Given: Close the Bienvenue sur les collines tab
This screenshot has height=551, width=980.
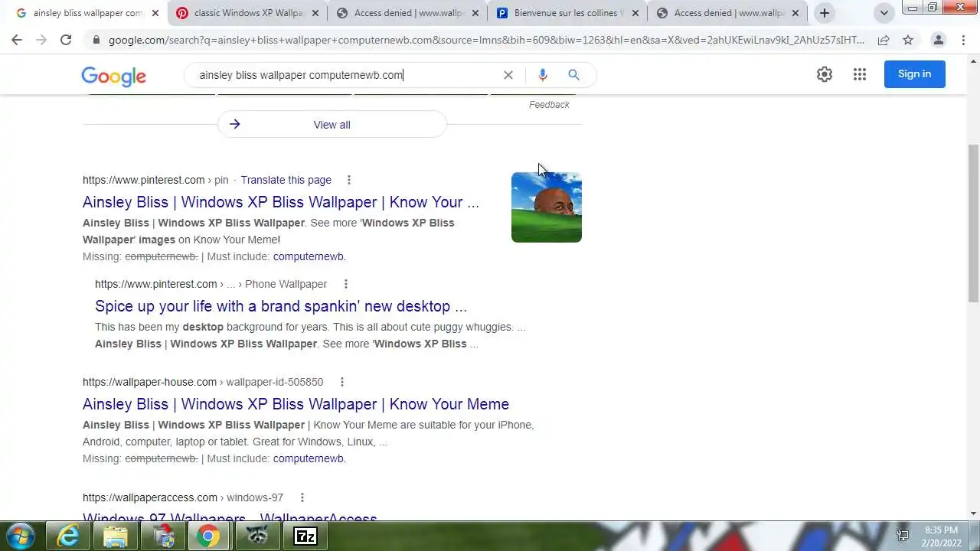Looking at the screenshot, I should [x=635, y=13].
